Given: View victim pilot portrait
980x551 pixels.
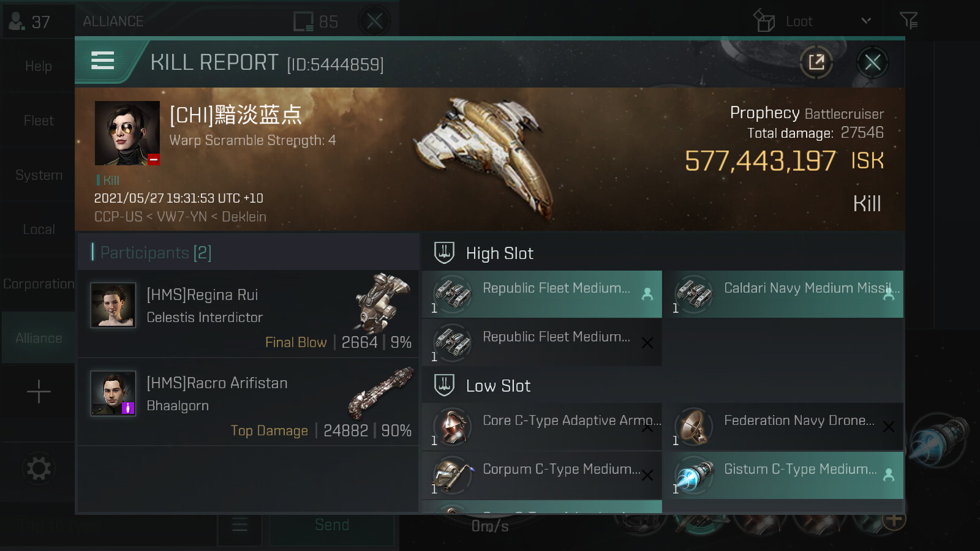Looking at the screenshot, I should click(127, 133).
